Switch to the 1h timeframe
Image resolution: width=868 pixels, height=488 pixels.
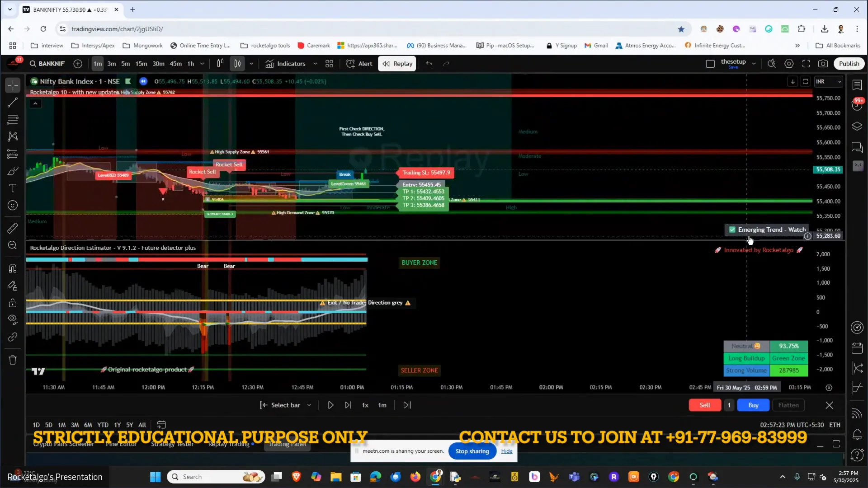191,64
